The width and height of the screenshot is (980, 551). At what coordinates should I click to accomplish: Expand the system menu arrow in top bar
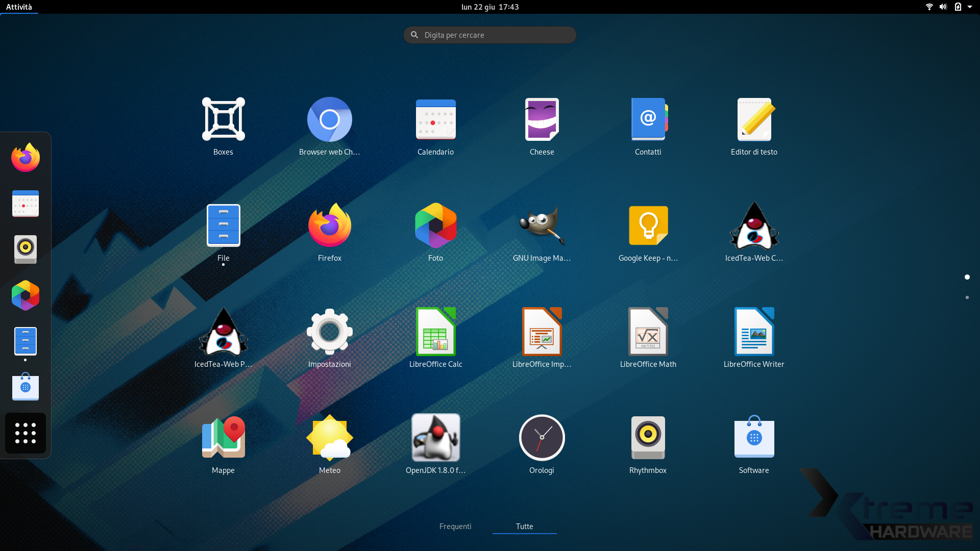(x=970, y=7)
